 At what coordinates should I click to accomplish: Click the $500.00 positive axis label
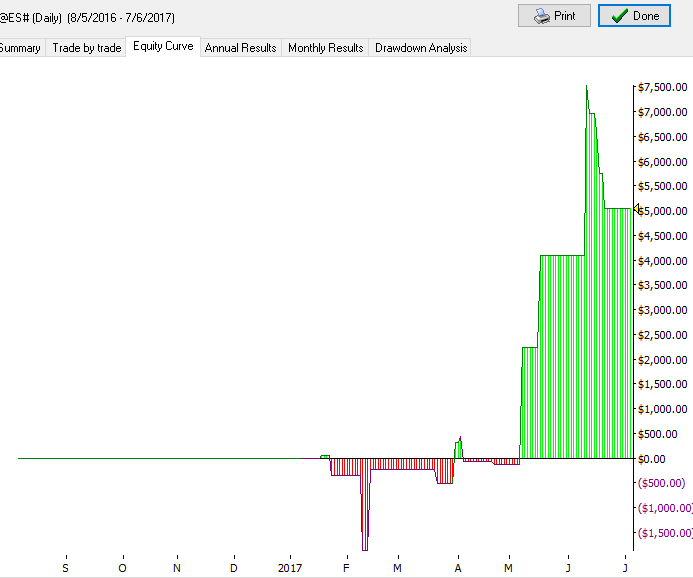click(658, 434)
